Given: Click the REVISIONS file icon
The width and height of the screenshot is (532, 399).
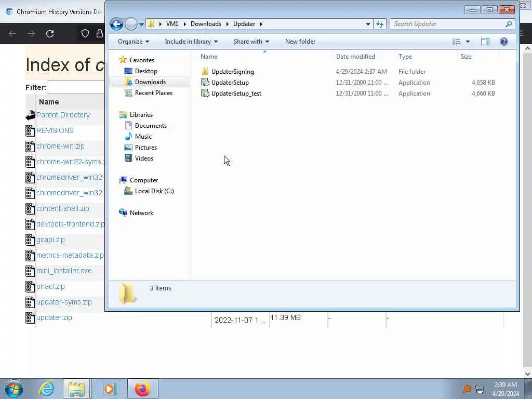Looking at the screenshot, I should (x=30, y=131).
